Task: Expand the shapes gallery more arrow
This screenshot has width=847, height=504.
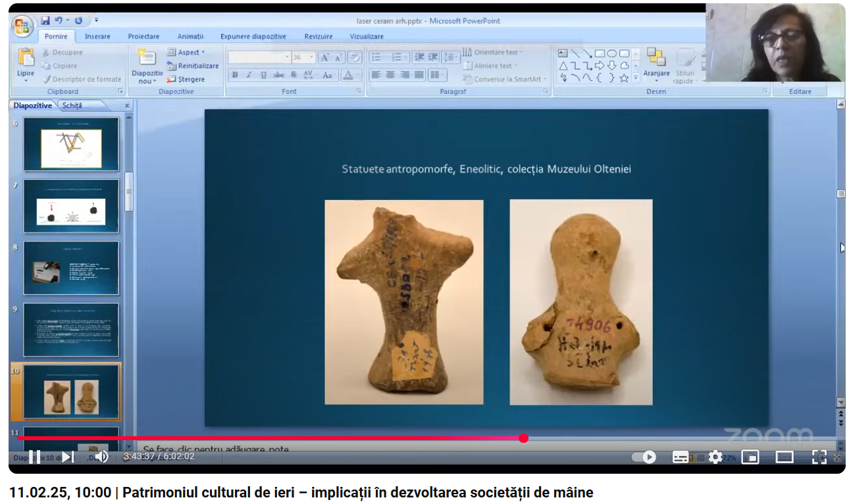Action: [636, 78]
